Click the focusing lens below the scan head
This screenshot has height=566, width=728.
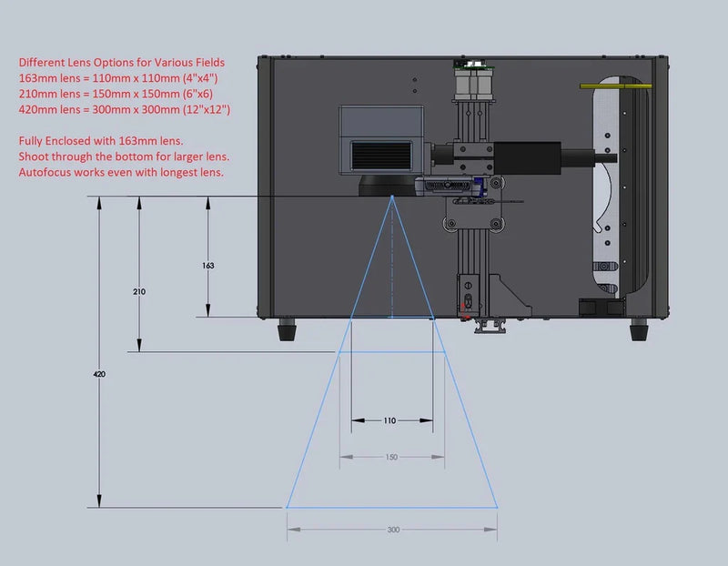coord(386,187)
